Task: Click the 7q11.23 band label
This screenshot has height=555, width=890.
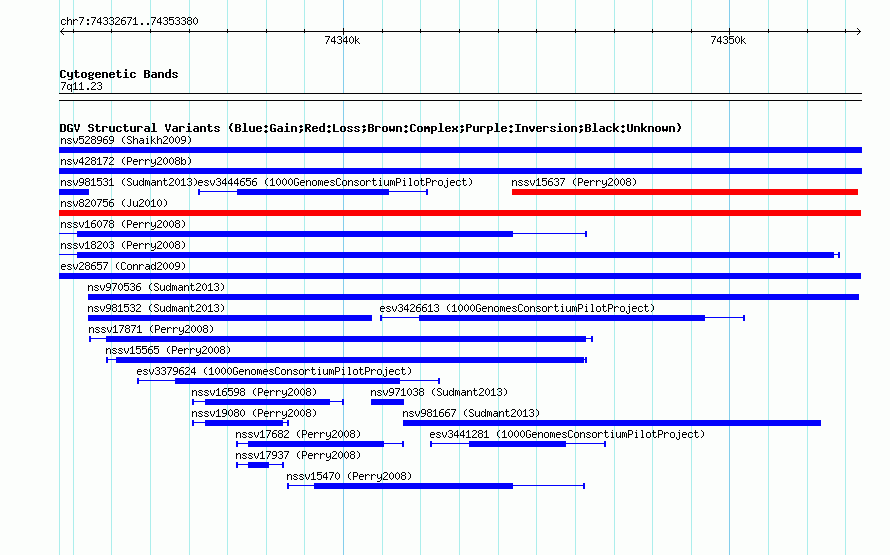Action: tap(81, 86)
